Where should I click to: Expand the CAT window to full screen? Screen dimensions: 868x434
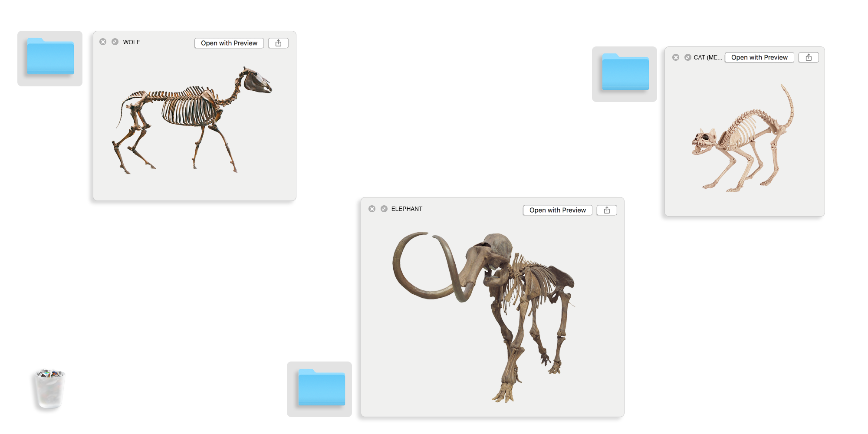tap(688, 57)
